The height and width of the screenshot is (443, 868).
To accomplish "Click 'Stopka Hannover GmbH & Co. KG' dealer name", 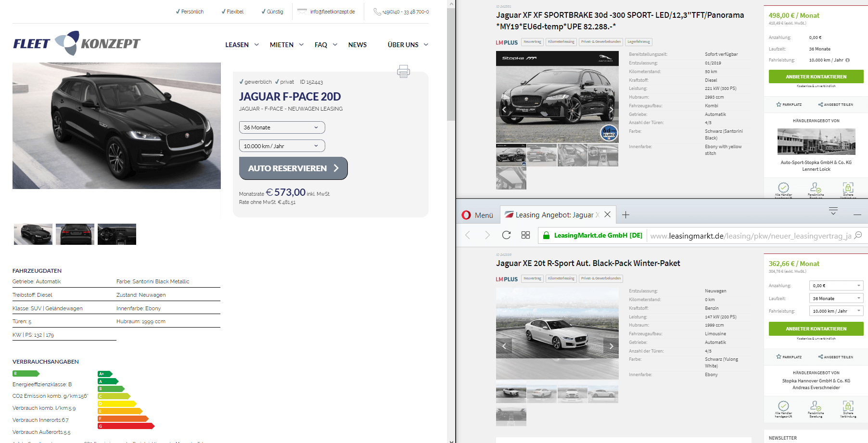I will tap(816, 381).
